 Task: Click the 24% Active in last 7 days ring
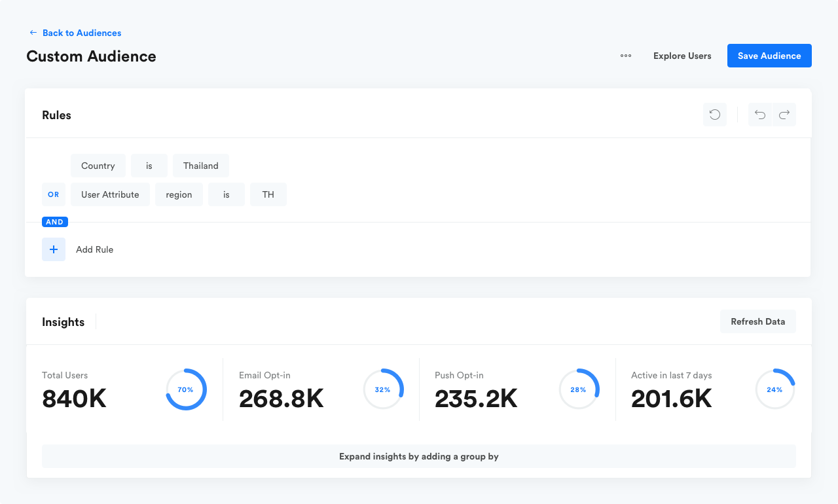(x=775, y=389)
